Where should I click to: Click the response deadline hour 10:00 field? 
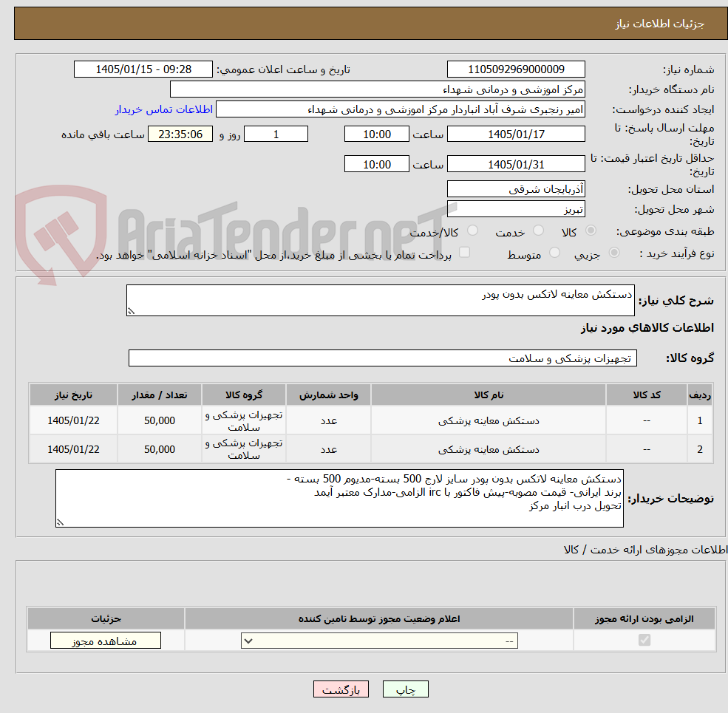(x=376, y=134)
